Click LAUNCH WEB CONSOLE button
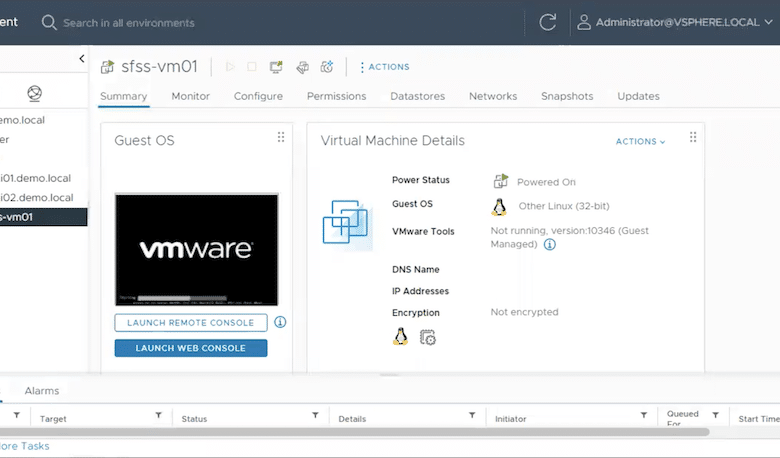The image size is (780, 458). coord(191,348)
